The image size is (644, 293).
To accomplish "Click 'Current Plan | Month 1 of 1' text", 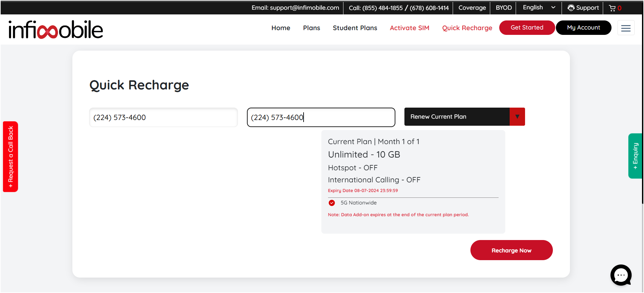I will (374, 141).
